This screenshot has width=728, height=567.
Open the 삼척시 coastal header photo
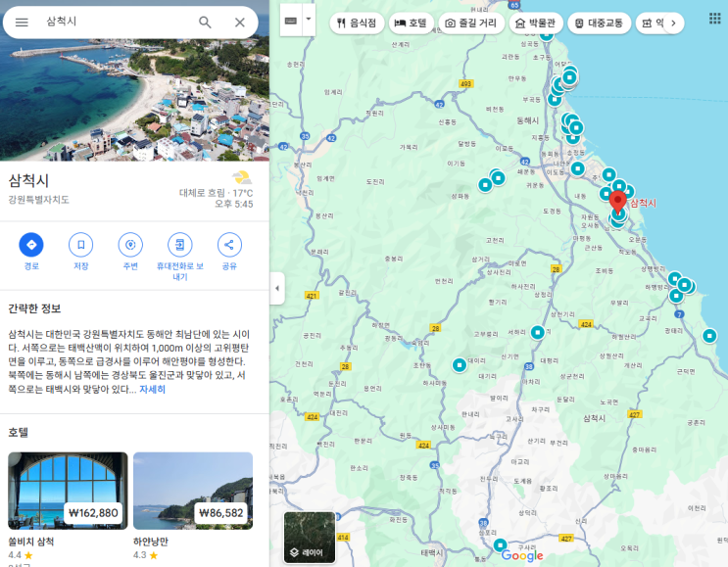[134, 100]
